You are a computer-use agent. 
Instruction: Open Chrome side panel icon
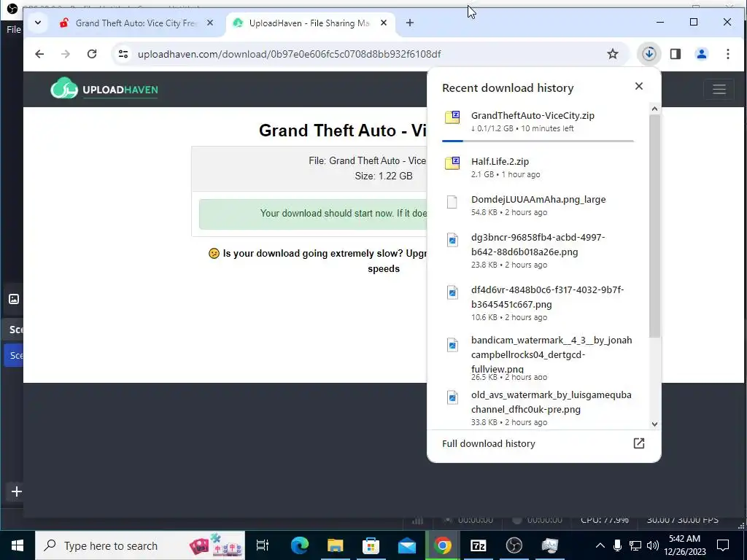pos(676,54)
